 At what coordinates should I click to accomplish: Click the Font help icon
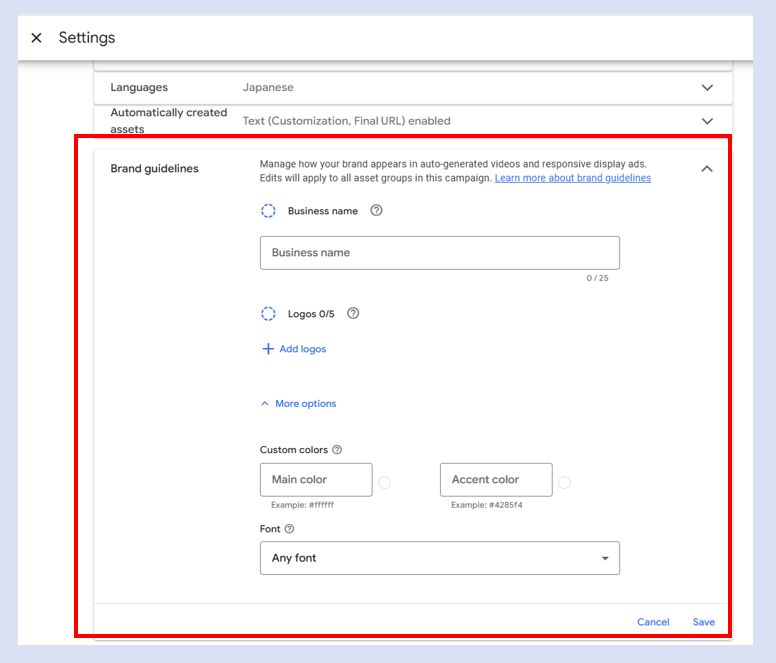point(289,529)
